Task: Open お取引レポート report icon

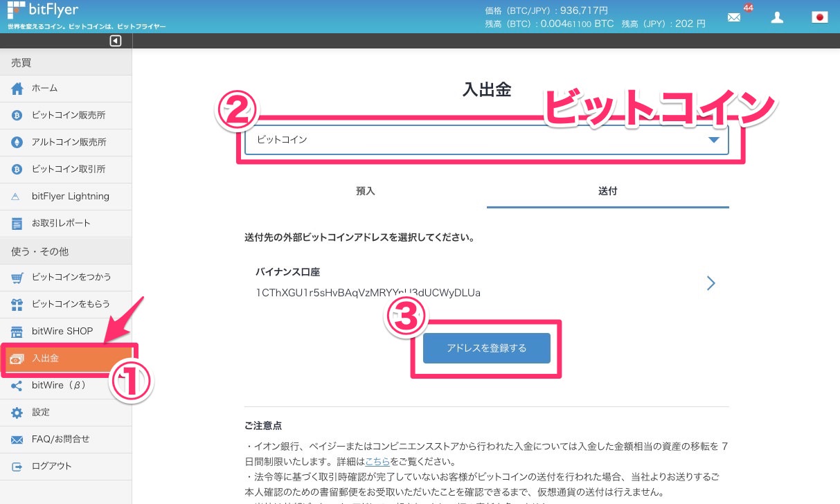Action: coord(17,224)
